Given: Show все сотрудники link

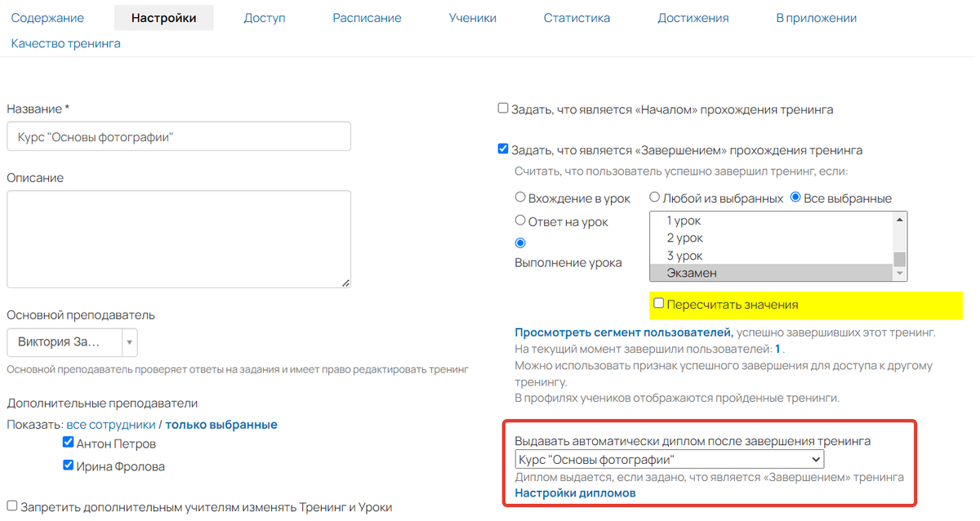Looking at the screenshot, I should [x=111, y=425].
